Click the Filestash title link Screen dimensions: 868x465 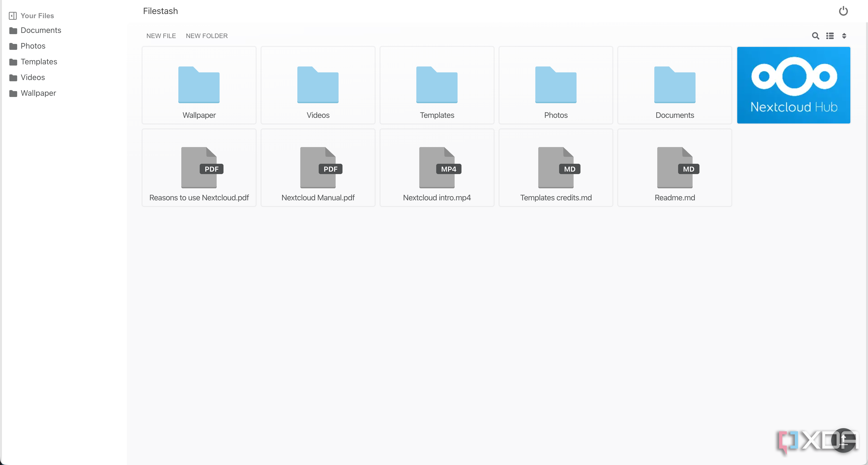coord(160,11)
